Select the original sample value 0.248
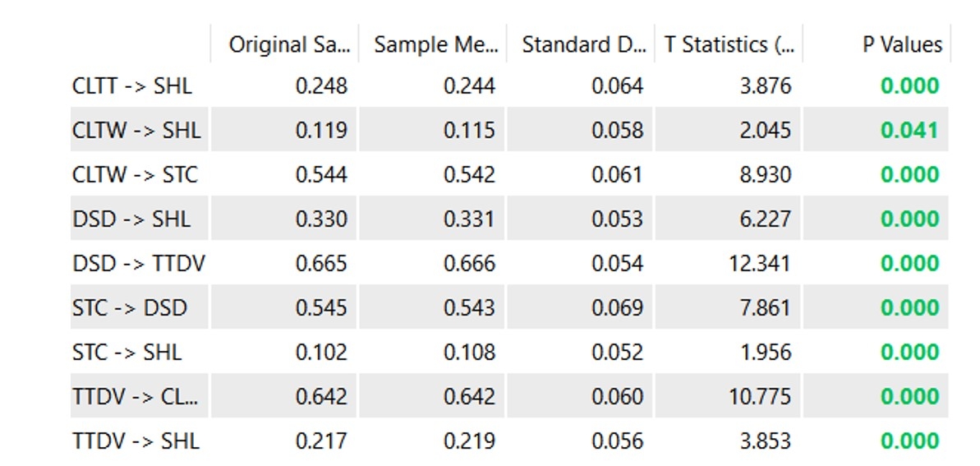 pyautogui.click(x=321, y=85)
